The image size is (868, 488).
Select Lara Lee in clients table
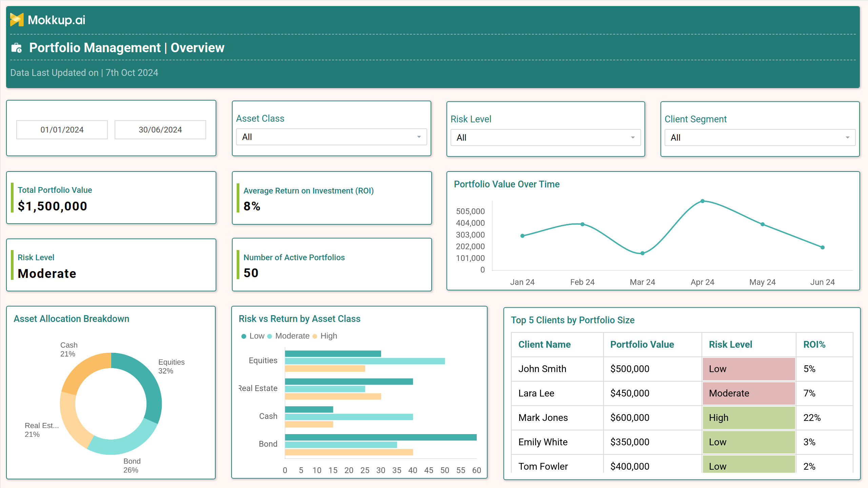(x=536, y=393)
